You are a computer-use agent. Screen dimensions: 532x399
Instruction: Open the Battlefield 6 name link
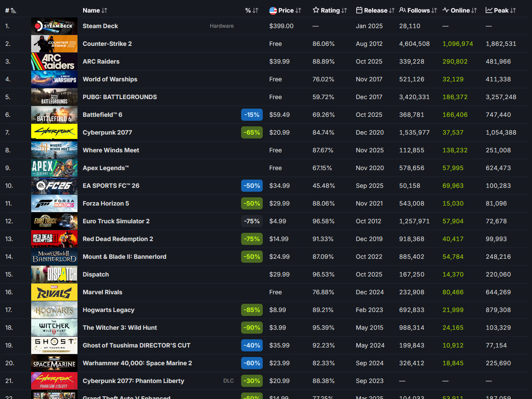point(103,115)
